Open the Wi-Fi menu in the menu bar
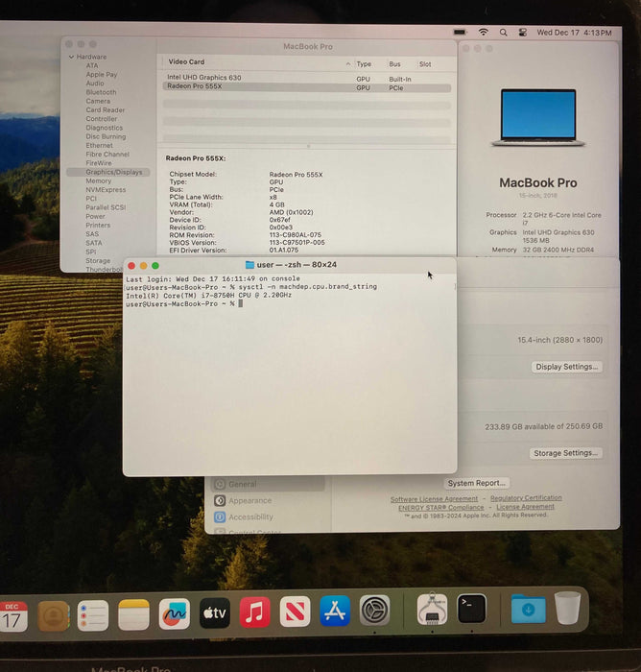Screen dimensions: 641x672 484,32
